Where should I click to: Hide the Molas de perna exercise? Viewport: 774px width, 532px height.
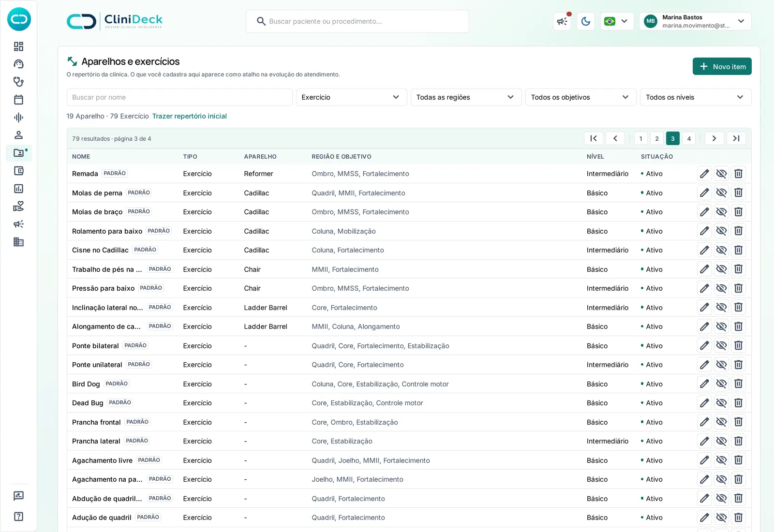pos(721,192)
